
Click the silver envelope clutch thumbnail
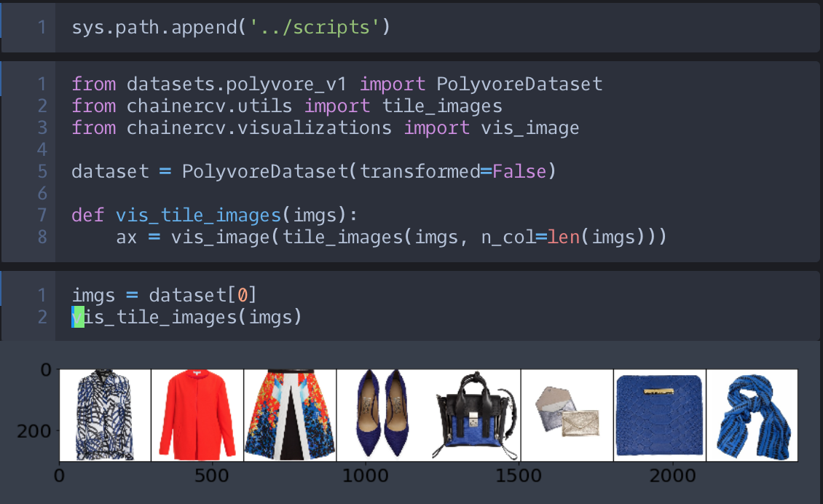coord(567,415)
